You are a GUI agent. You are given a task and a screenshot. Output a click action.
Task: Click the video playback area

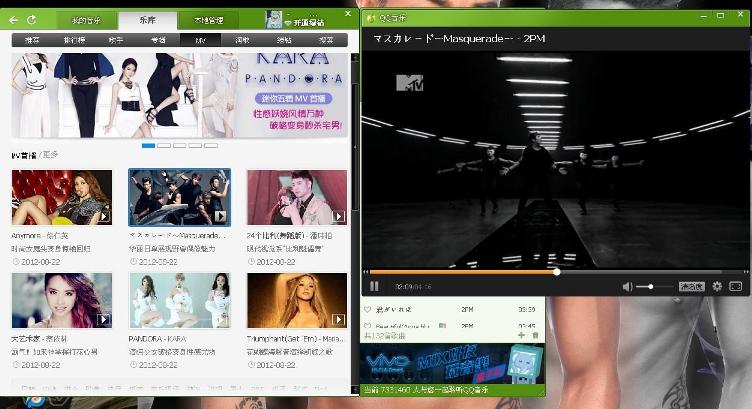pyautogui.click(x=555, y=158)
